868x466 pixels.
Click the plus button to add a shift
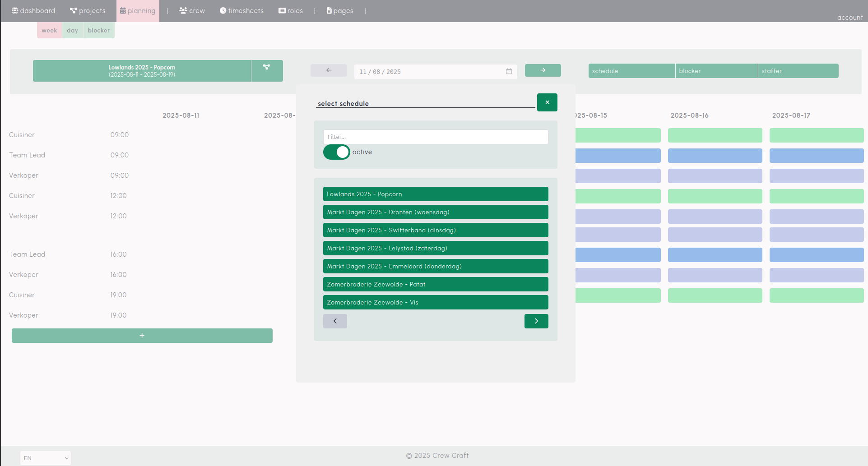[x=142, y=335]
